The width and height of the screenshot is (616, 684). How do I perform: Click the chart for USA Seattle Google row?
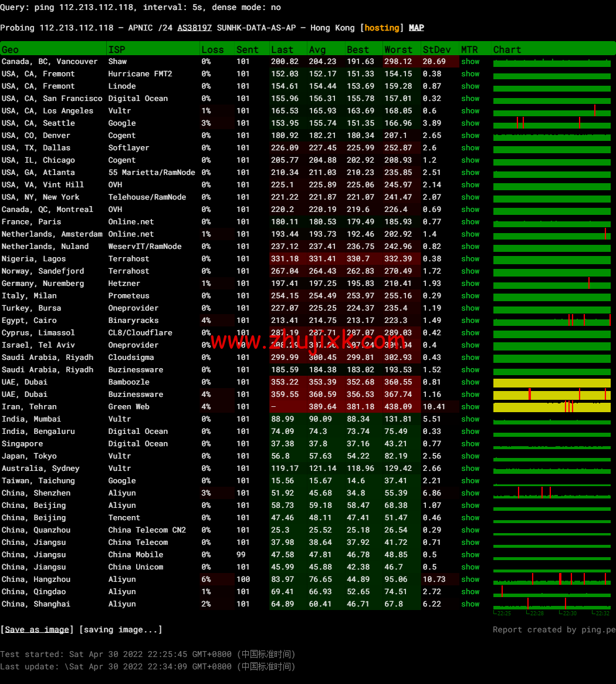pyautogui.click(x=551, y=123)
